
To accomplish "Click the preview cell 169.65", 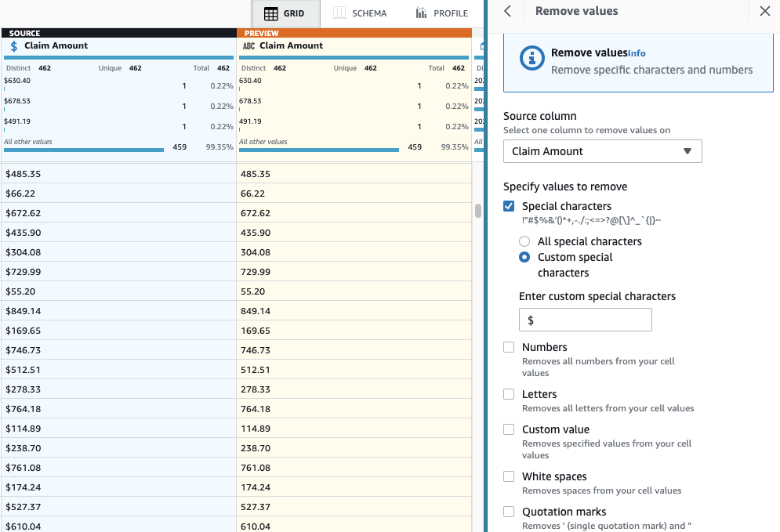I will point(354,331).
